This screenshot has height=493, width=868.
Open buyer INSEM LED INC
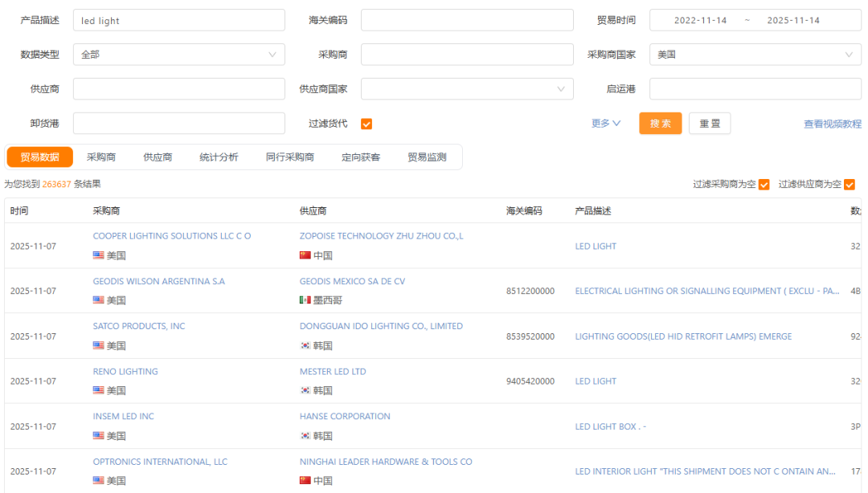click(x=124, y=417)
